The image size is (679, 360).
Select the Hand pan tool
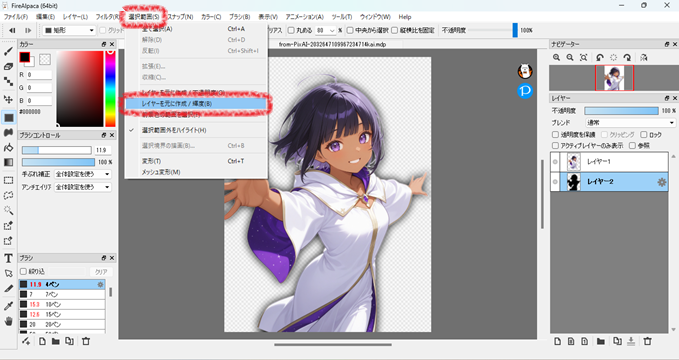8,321
